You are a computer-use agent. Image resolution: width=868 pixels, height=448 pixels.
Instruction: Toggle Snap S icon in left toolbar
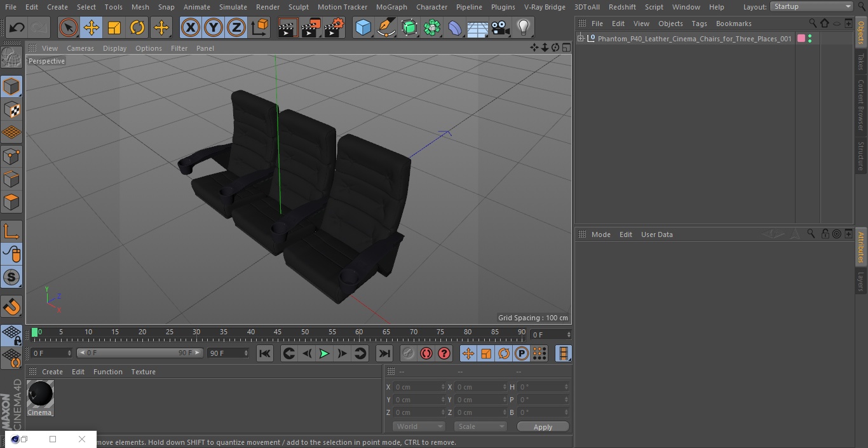pyautogui.click(x=11, y=277)
